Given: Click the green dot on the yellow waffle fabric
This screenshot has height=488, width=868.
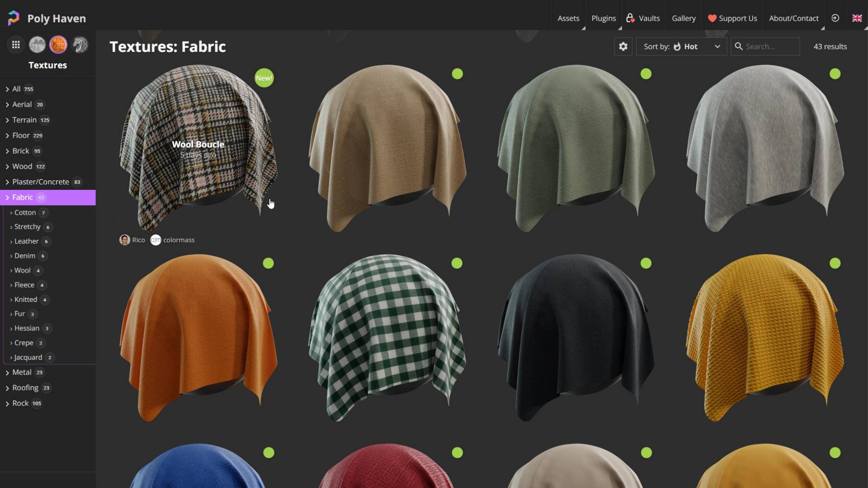Looking at the screenshot, I should (x=835, y=263).
